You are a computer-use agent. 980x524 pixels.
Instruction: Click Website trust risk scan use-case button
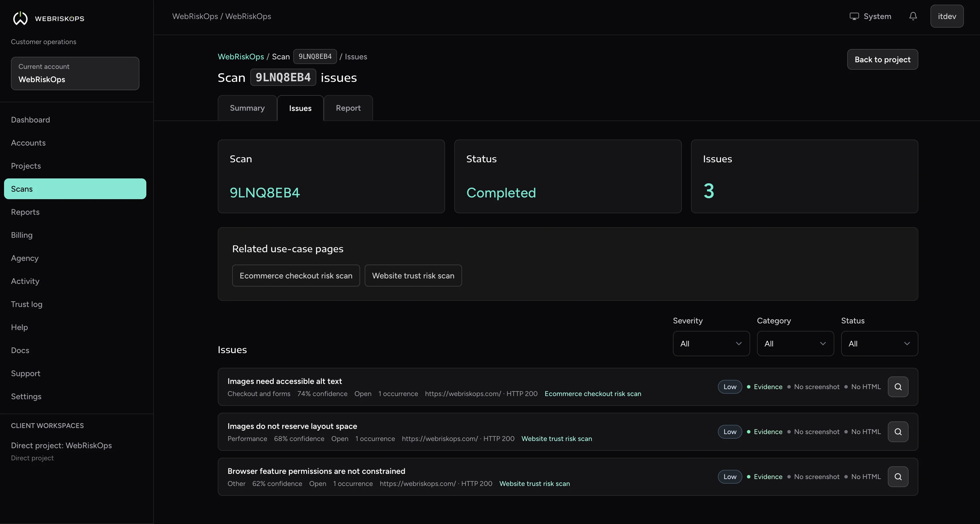point(413,276)
